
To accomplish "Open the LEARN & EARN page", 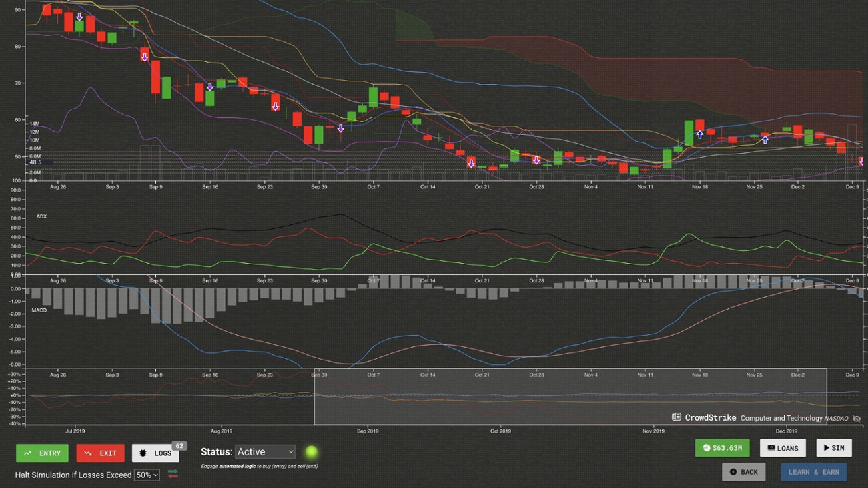I will (x=813, y=471).
